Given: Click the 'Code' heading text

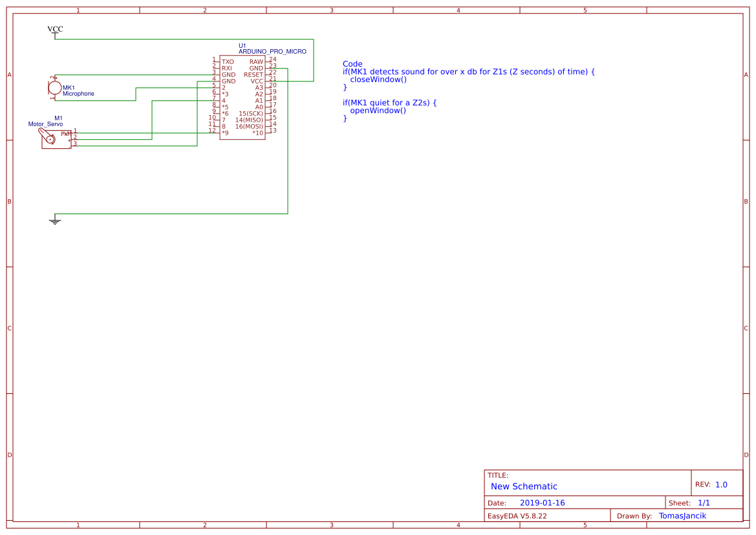Looking at the screenshot, I should tap(352, 63).
